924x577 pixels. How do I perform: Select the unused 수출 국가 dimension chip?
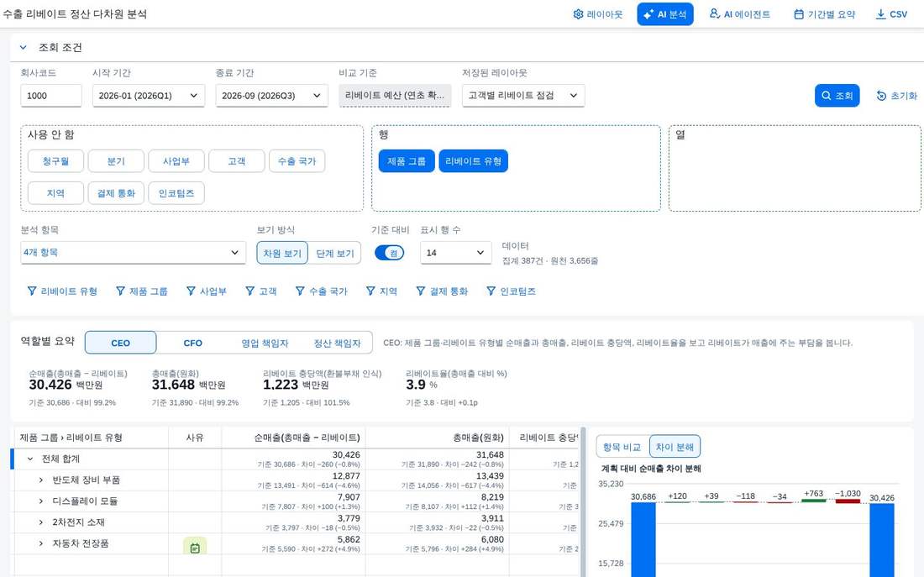coord(297,161)
